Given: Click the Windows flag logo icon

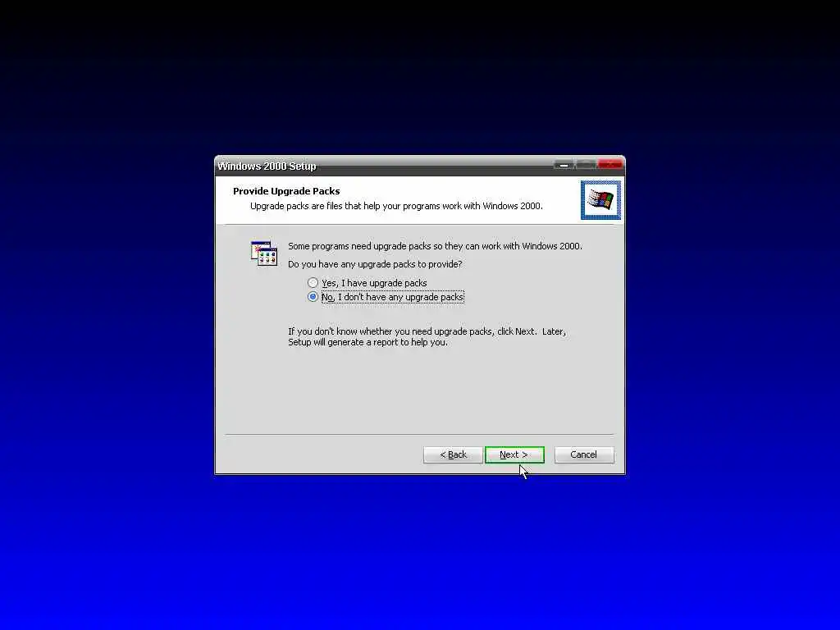Looking at the screenshot, I should click(x=600, y=200).
